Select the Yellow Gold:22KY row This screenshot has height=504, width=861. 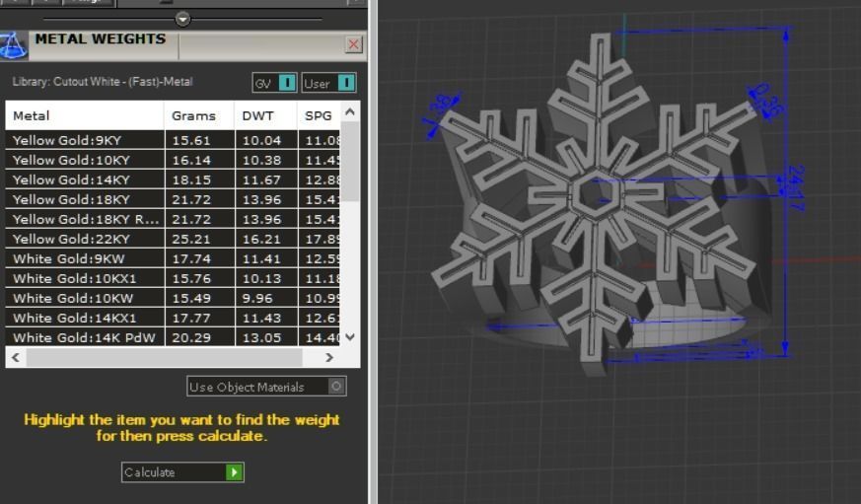pos(173,240)
